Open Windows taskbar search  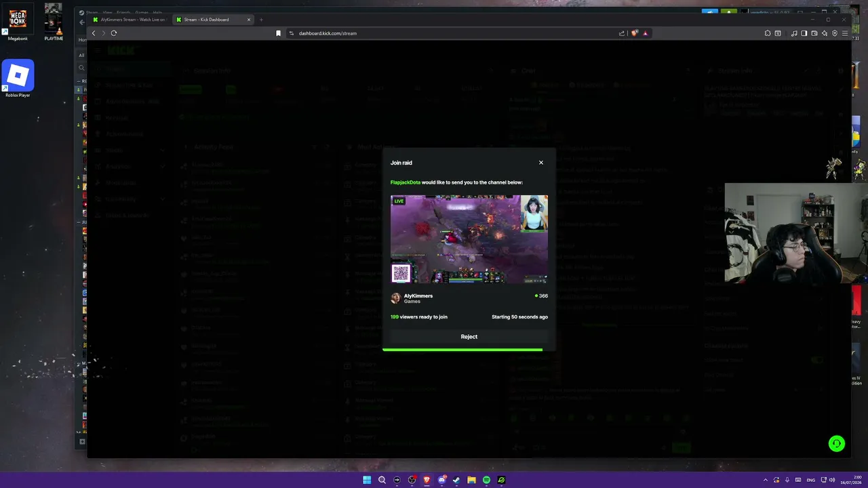tap(382, 480)
